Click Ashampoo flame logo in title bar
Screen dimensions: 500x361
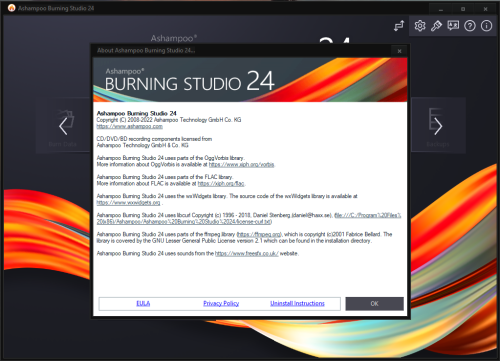[12, 8]
